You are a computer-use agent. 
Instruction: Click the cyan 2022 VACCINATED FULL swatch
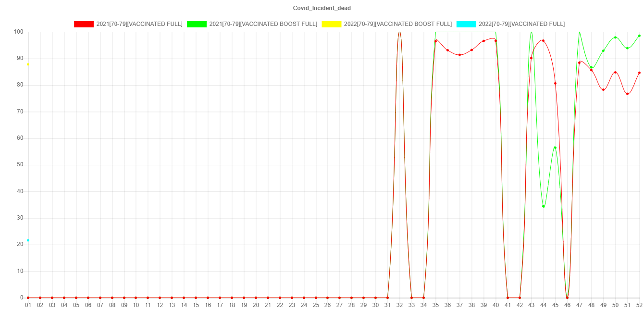click(x=466, y=24)
